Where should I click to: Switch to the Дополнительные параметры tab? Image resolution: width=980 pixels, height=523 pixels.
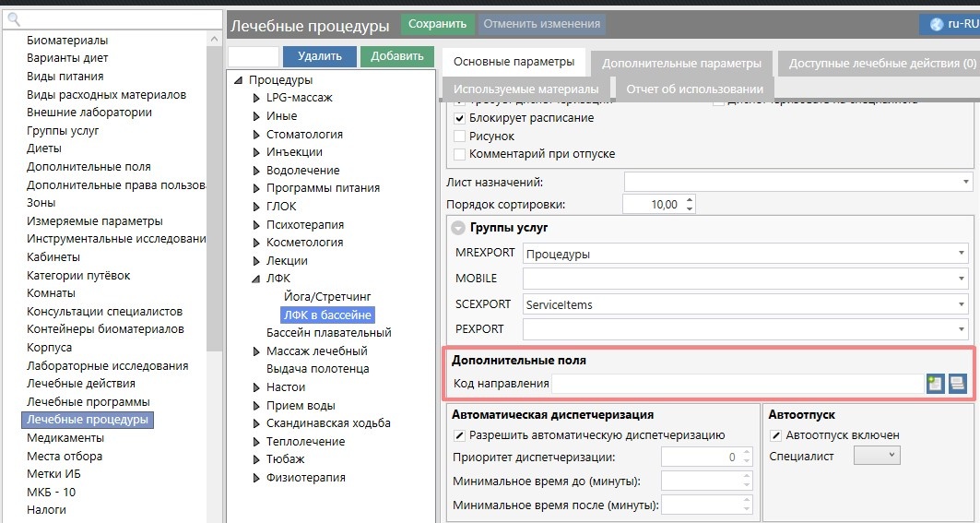tap(680, 64)
